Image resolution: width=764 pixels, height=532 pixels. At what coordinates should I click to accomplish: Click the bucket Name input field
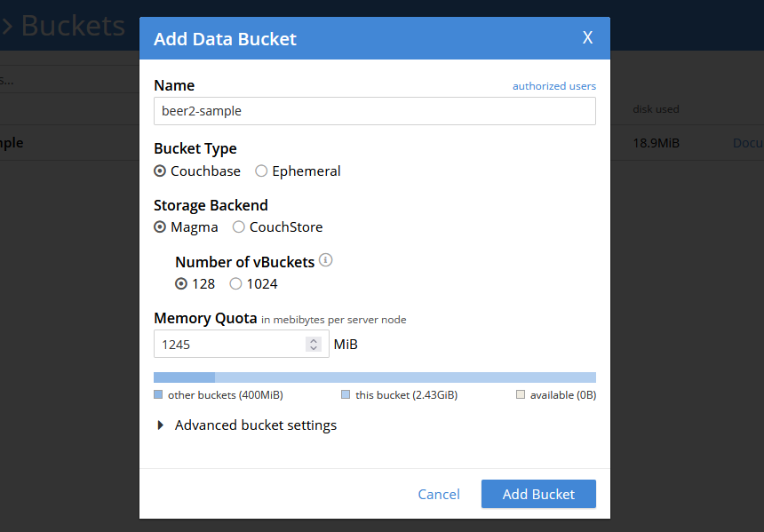(375, 111)
